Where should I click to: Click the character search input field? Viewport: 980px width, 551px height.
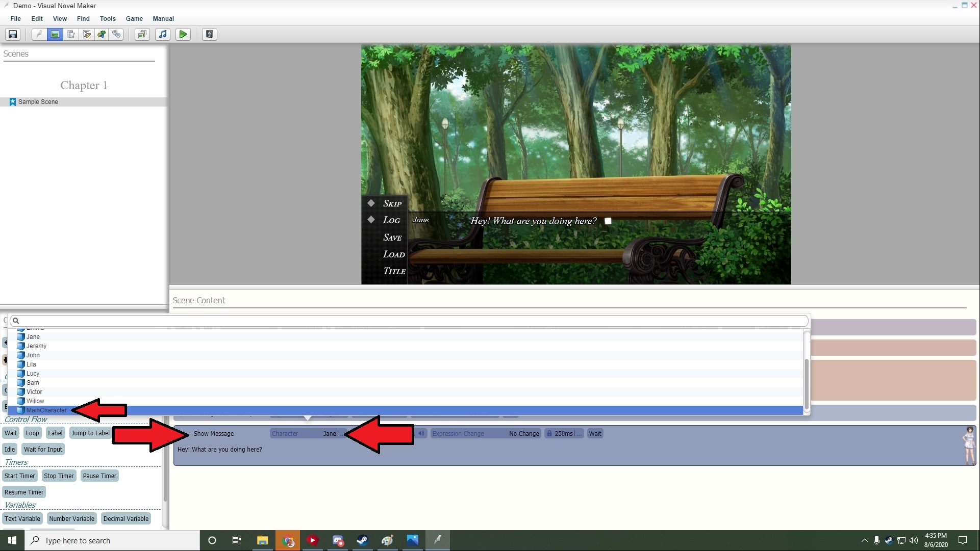[408, 321]
